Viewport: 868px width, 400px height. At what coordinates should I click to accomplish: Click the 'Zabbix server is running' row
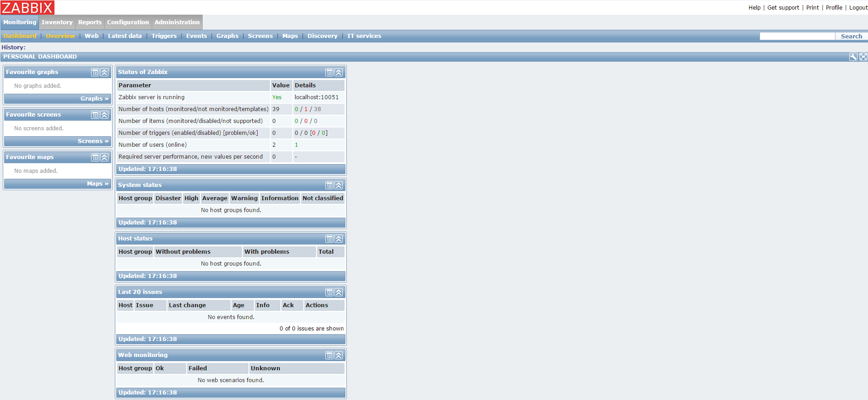coord(231,97)
